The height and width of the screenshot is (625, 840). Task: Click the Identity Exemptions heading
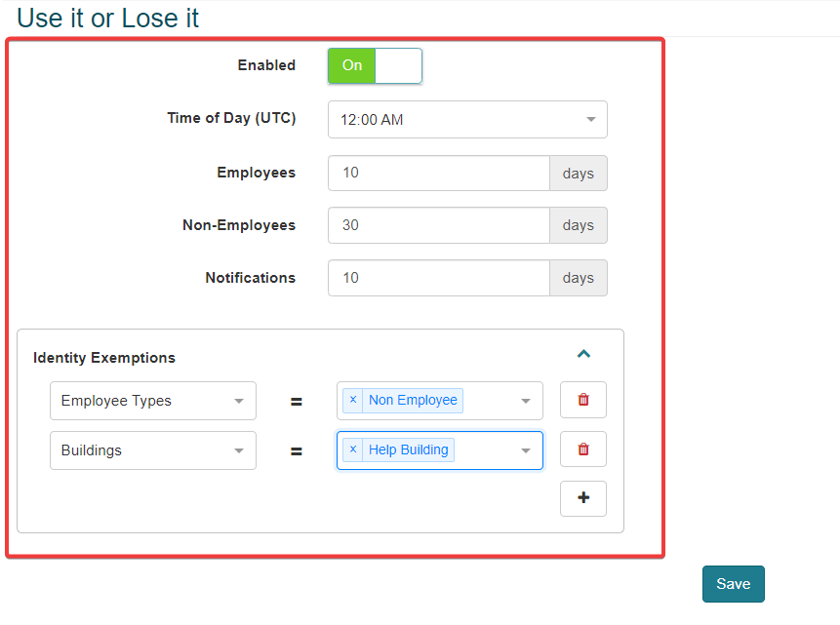click(104, 358)
